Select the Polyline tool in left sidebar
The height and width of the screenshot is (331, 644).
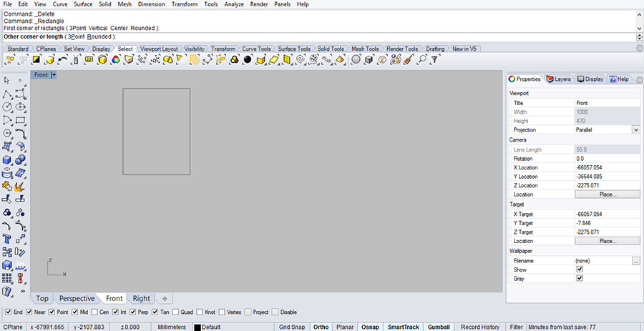[6, 94]
